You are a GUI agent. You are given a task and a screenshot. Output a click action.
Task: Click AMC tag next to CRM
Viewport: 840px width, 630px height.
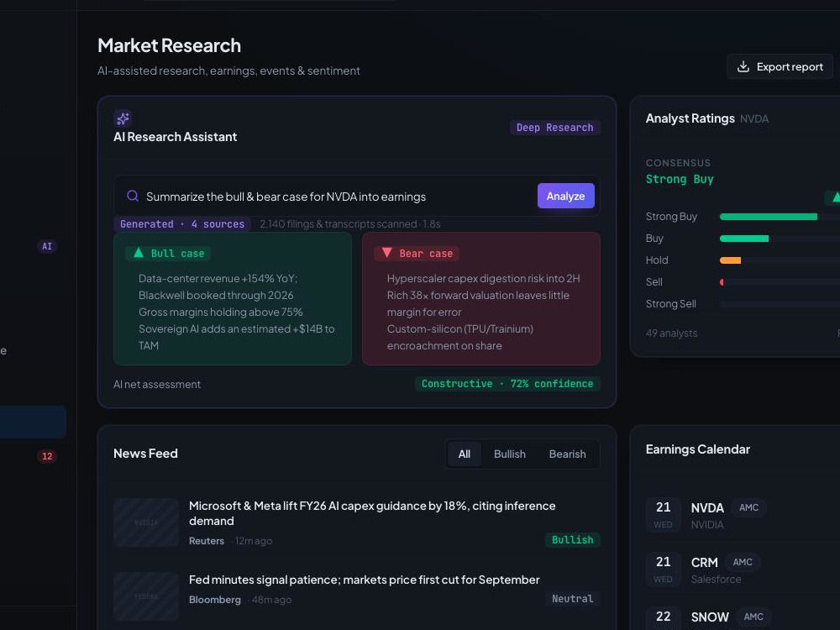pyautogui.click(x=743, y=562)
